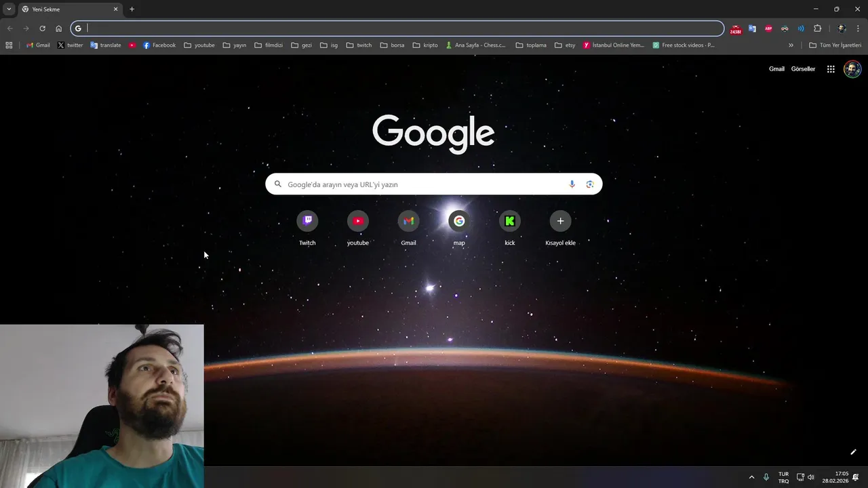
Task: Expand the isg bookmark folder
Action: click(x=329, y=45)
